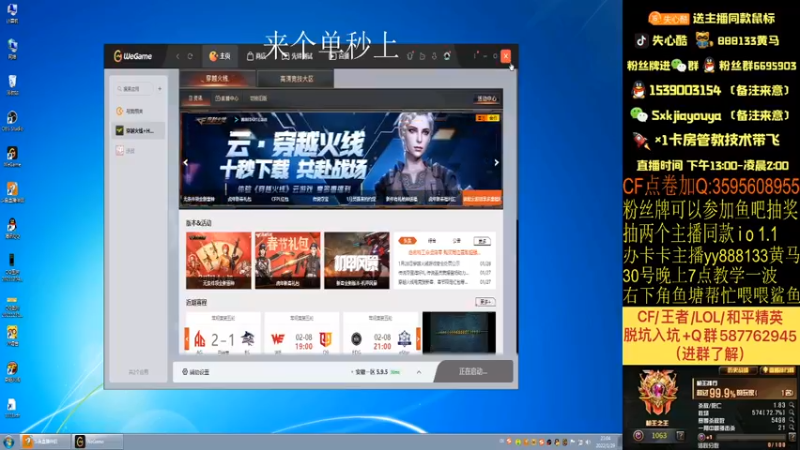Open the 安徽一区 server selector
Image resolution: width=800 pixels, height=450 pixels.
(377, 372)
